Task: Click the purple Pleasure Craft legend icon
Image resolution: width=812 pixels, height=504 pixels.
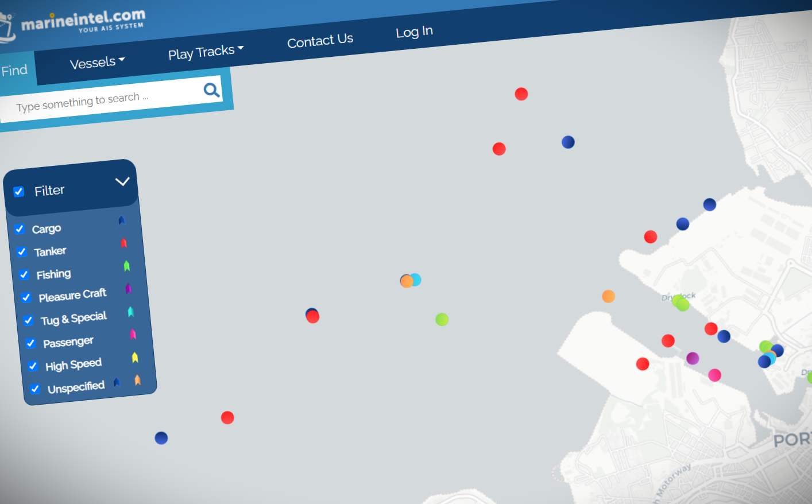Action: pyautogui.click(x=129, y=289)
